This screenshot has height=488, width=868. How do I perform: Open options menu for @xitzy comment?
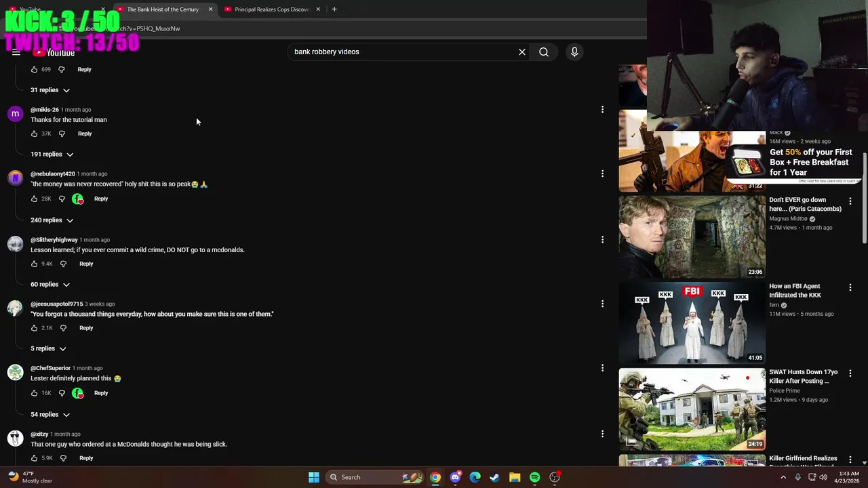[602, 434]
